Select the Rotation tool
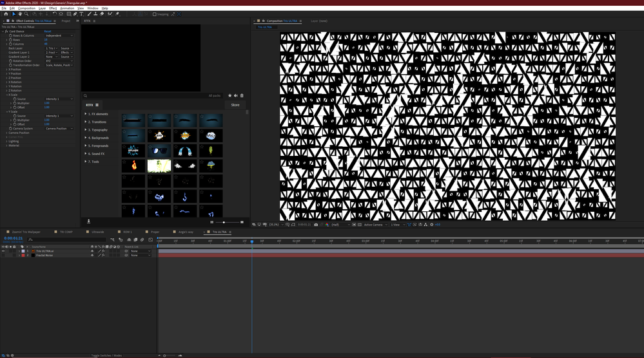 [x=55, y=14]
